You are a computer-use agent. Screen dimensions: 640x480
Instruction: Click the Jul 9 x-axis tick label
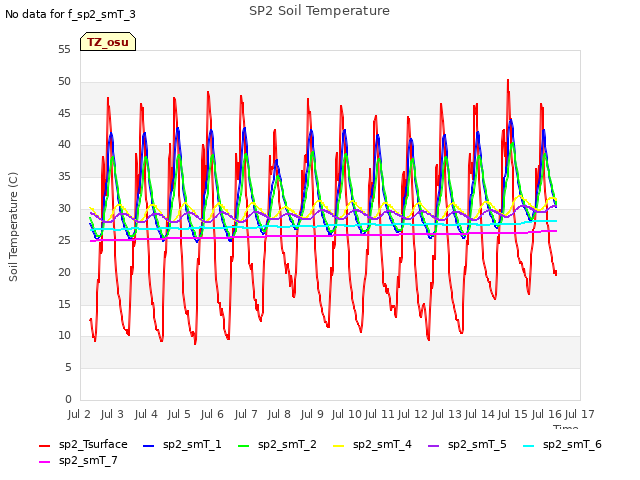[x=312, y=414]
